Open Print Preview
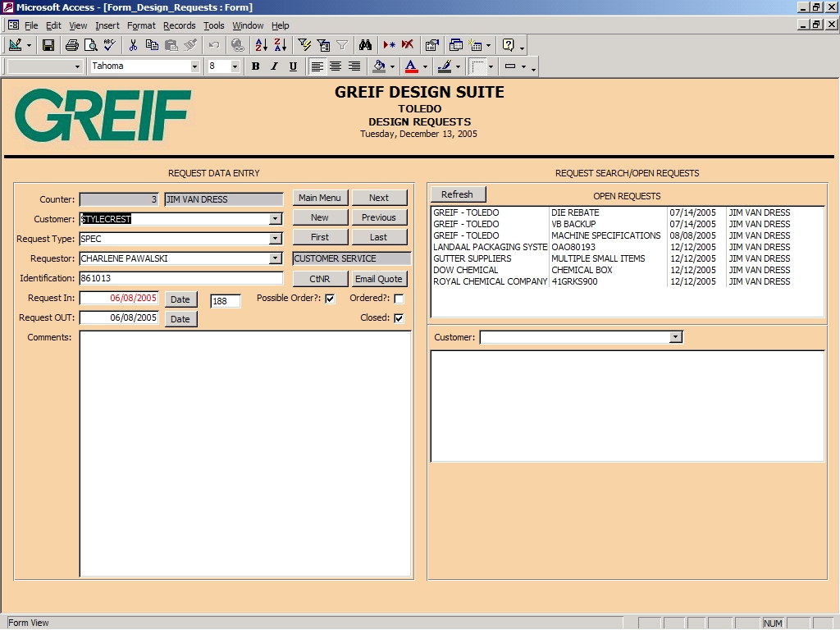840x630 pixels. click(91, 45)
